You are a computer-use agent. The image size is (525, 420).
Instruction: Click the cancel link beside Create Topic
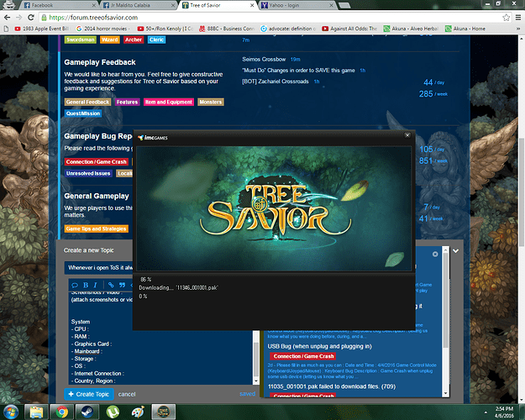click(127, 393)
